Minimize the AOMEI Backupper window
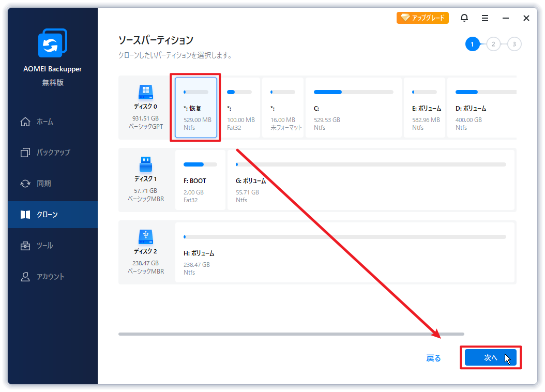 [x=506, y=18]
